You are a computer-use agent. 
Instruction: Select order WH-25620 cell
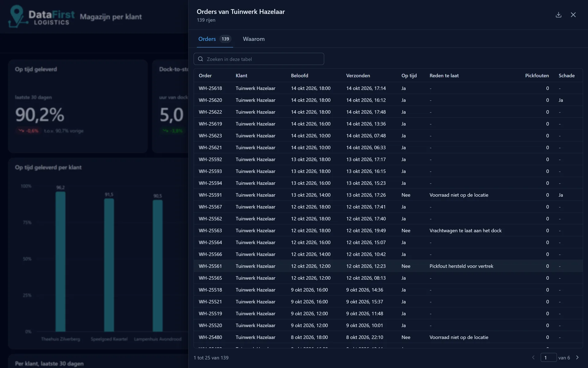coord(210,100)
